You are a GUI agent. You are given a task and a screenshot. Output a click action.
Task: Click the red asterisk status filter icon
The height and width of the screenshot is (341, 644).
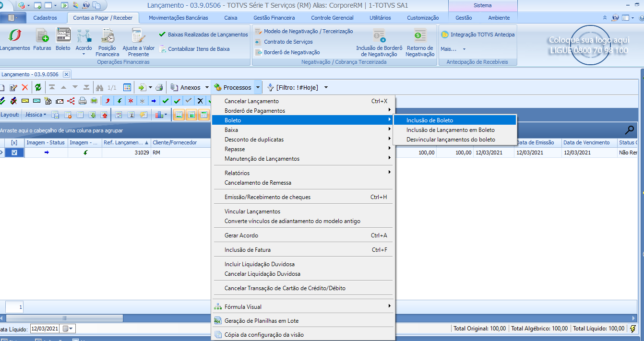131,101
